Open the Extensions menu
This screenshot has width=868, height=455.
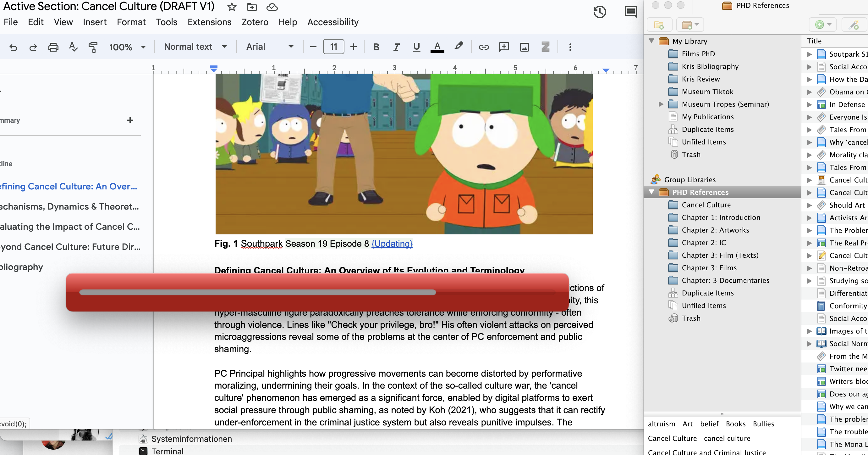click(x=209, y=22)
